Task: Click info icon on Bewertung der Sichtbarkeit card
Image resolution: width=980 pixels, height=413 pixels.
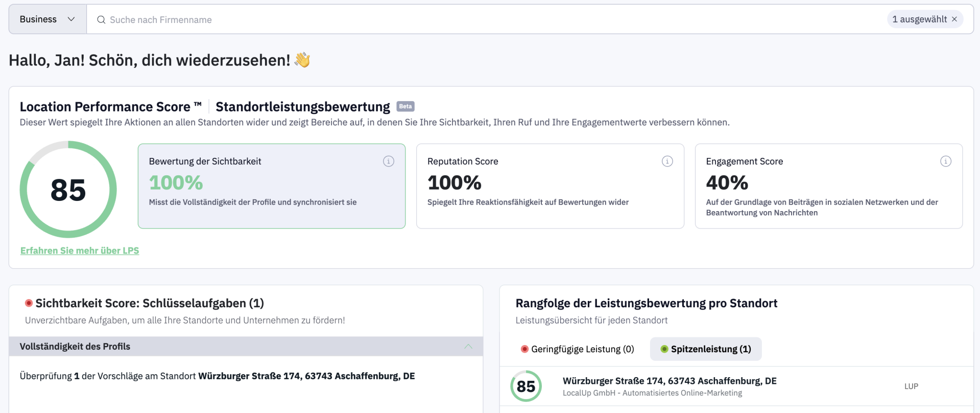Action: pyautogui.click(x=388, y=162)
